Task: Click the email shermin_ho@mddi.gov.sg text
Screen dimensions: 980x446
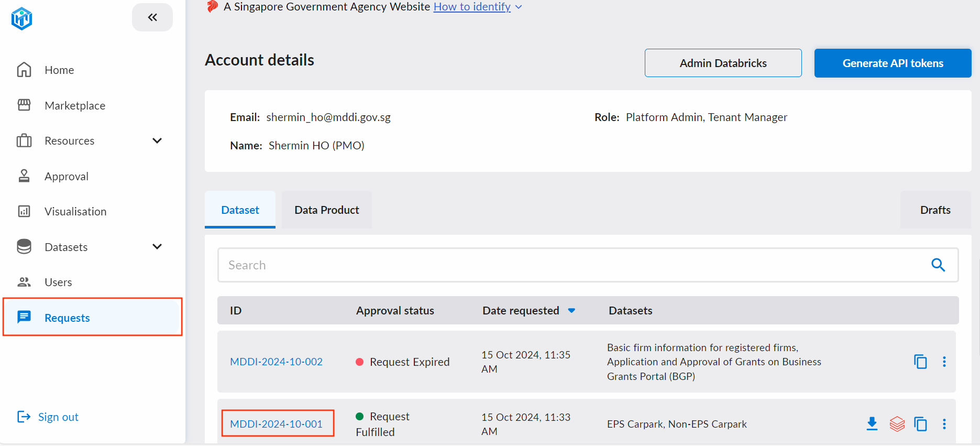Action: pyautogui.click(x=328, y=117)
